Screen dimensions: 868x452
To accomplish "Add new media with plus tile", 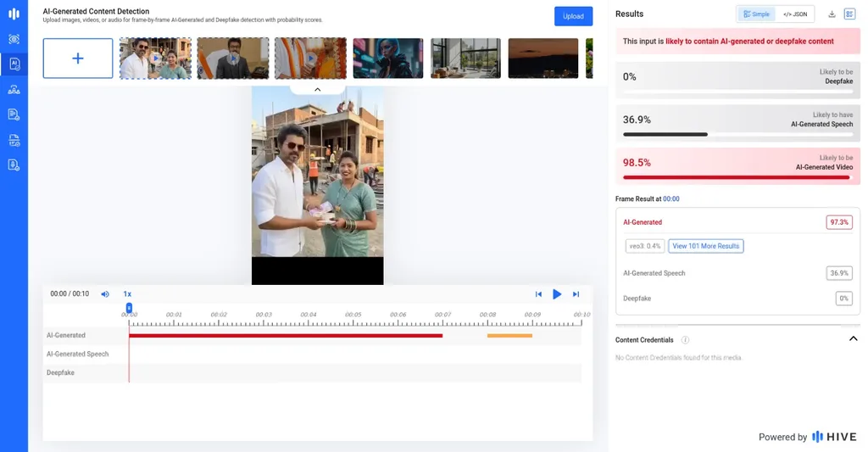I will tap(78, 59).
